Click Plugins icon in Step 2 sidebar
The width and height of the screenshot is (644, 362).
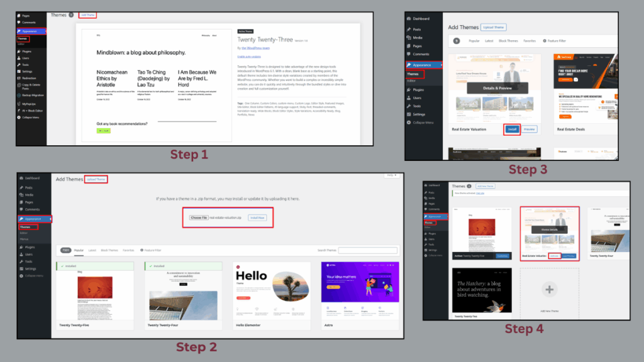[x=21, y=248]
